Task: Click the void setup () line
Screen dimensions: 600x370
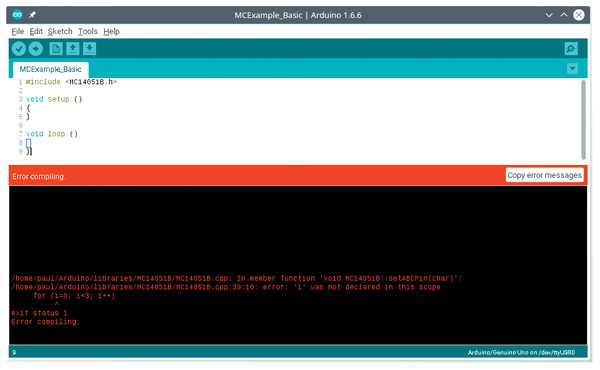Action: point(54,99)
